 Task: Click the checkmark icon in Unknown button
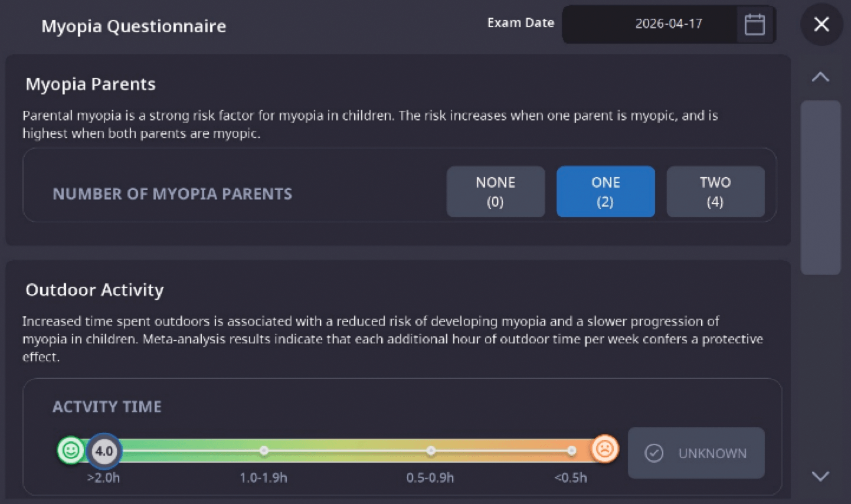click(x=654, y=453)
